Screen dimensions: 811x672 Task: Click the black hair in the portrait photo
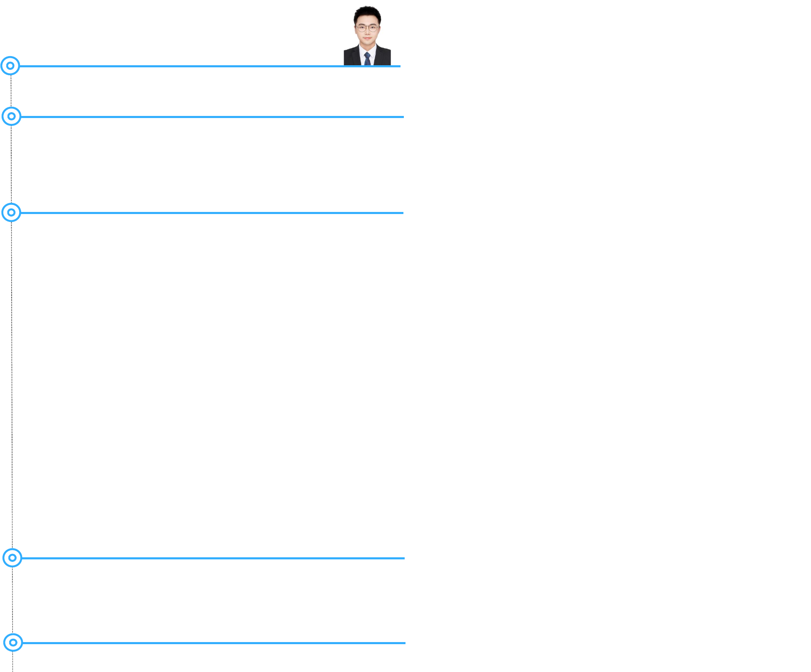pos(367,15)
